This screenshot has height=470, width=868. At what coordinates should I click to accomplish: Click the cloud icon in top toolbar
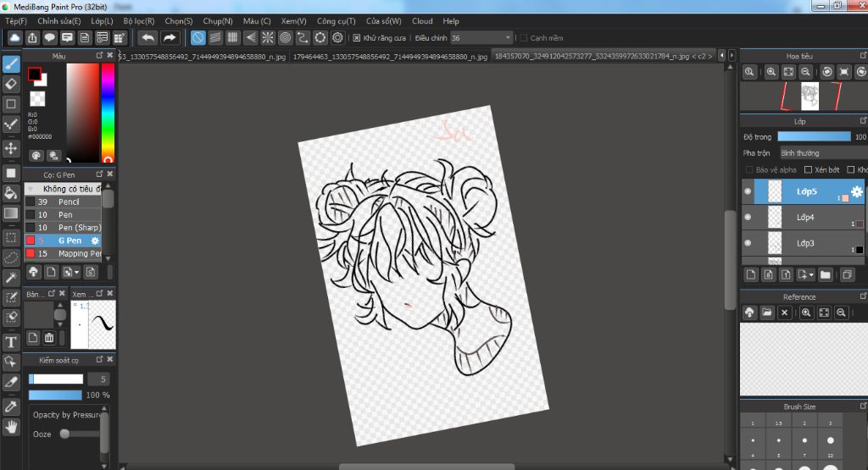[15, 37]
